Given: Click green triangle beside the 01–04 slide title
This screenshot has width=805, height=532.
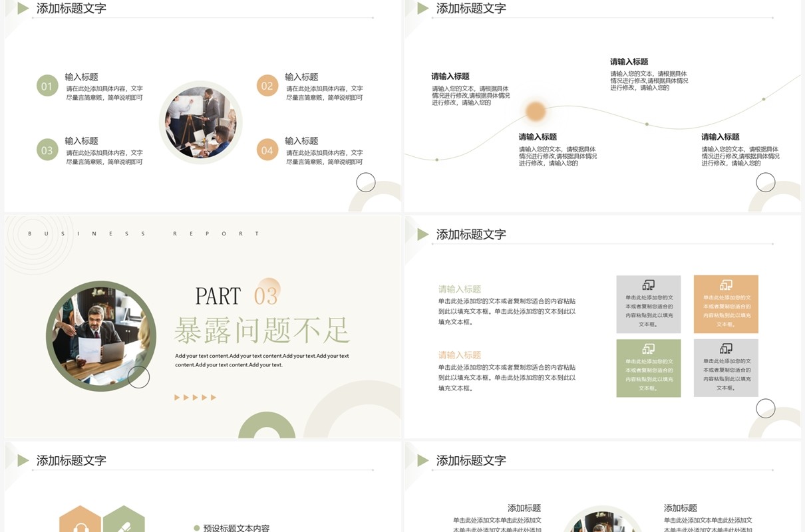Looking at the screenshot, I should 23,8.
